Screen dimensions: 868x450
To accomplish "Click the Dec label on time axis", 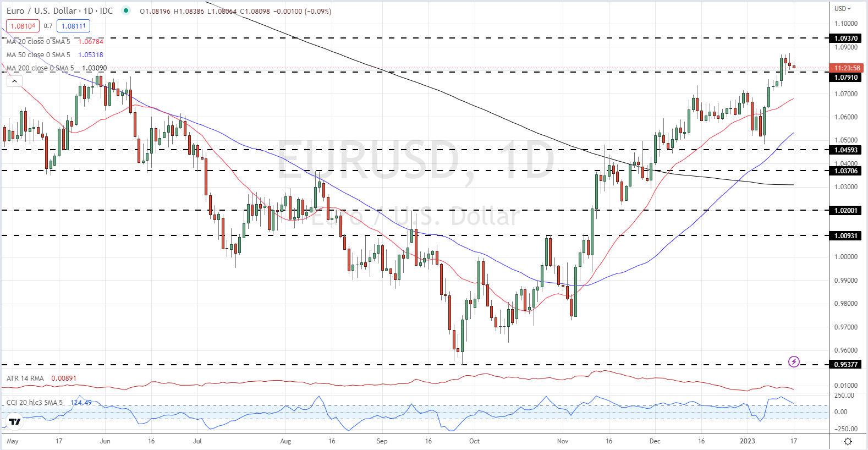I will [655, 441].
